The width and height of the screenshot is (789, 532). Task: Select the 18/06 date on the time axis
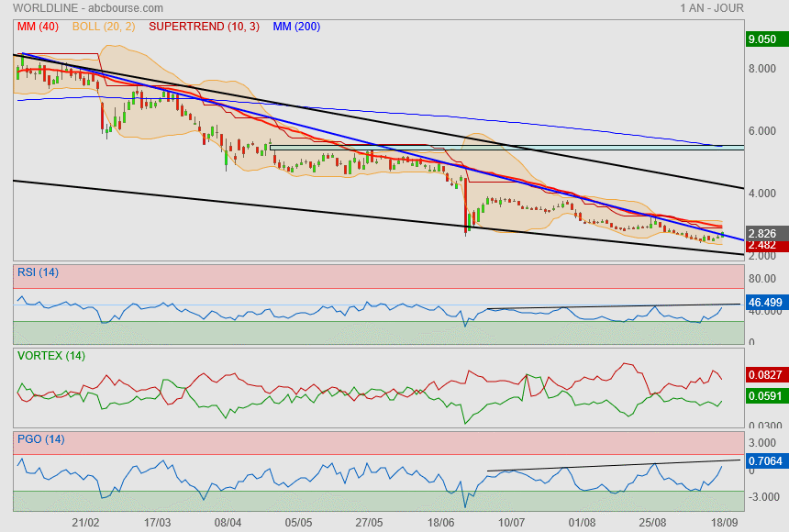tap(441, 522)
